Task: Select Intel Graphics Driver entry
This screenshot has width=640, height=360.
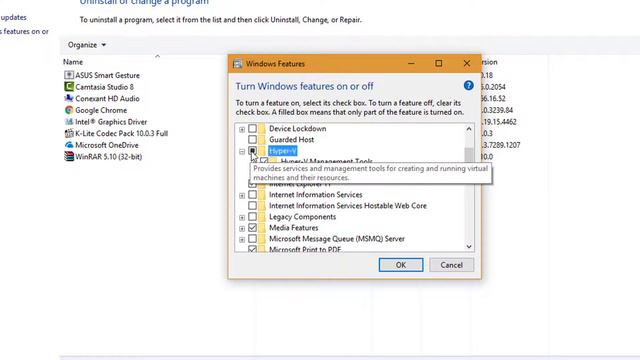Action: [111, 122]
